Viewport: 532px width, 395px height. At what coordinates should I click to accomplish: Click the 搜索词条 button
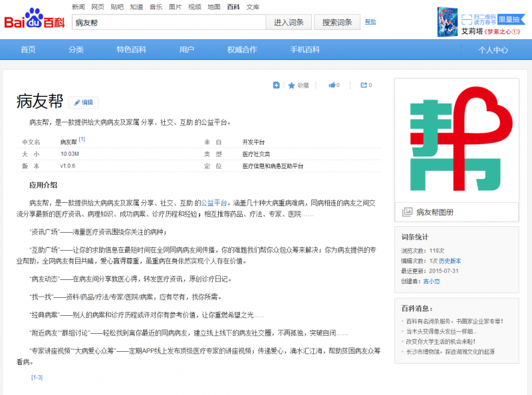coord(337,23)
